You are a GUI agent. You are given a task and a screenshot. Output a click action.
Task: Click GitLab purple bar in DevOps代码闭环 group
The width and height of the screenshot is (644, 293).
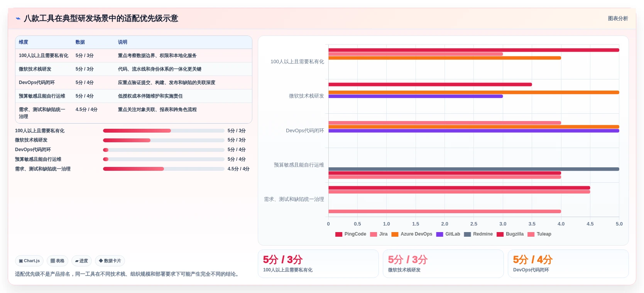(474, 131)
